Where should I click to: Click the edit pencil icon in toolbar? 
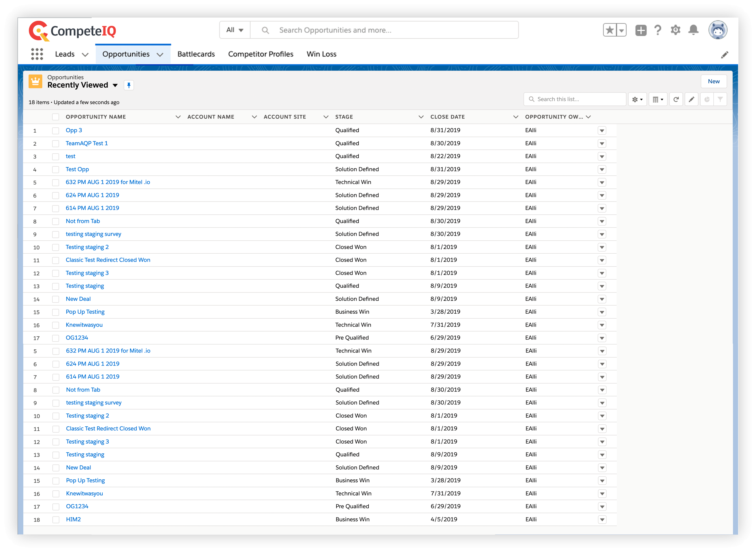click(691, 99)
